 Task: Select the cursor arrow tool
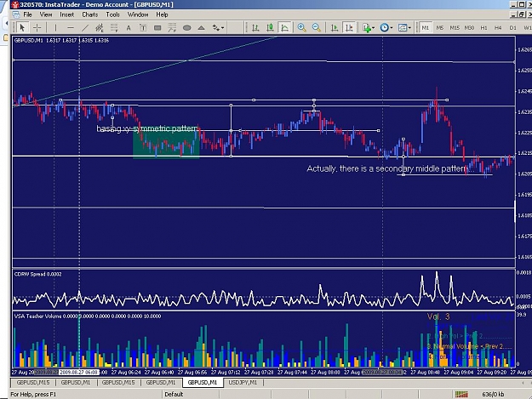[22, 28]
